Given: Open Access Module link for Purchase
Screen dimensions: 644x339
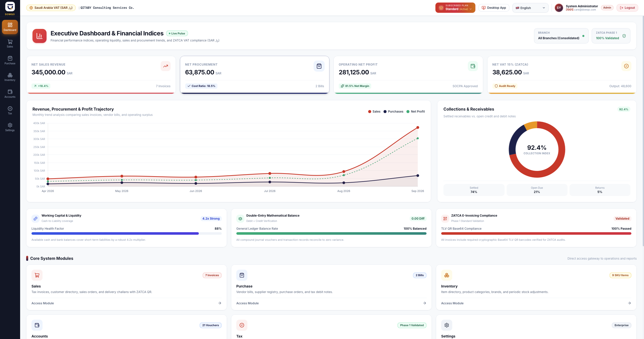Looking at the screenshot, I should (247, 303).
